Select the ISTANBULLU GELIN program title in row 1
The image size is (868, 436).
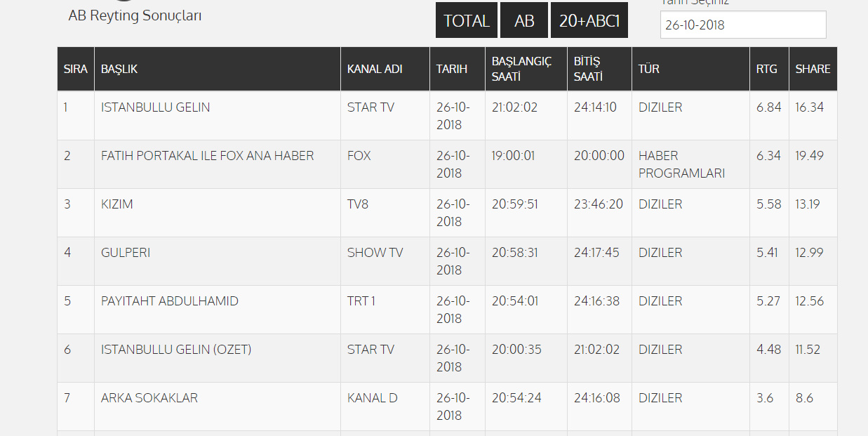tap(156, 107)
